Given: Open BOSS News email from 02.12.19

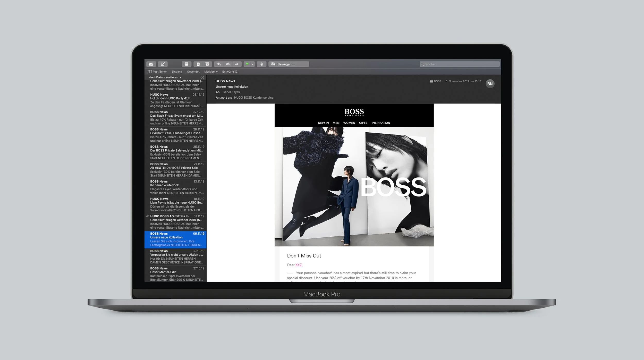Looking at the screenshot, I should [175, 118].
